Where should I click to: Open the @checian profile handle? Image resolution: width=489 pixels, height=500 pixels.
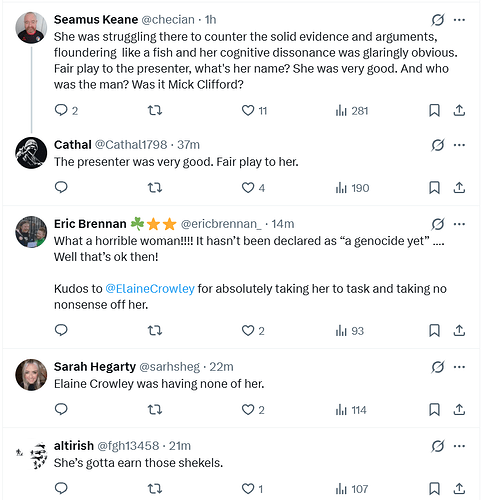click(168, 20)
